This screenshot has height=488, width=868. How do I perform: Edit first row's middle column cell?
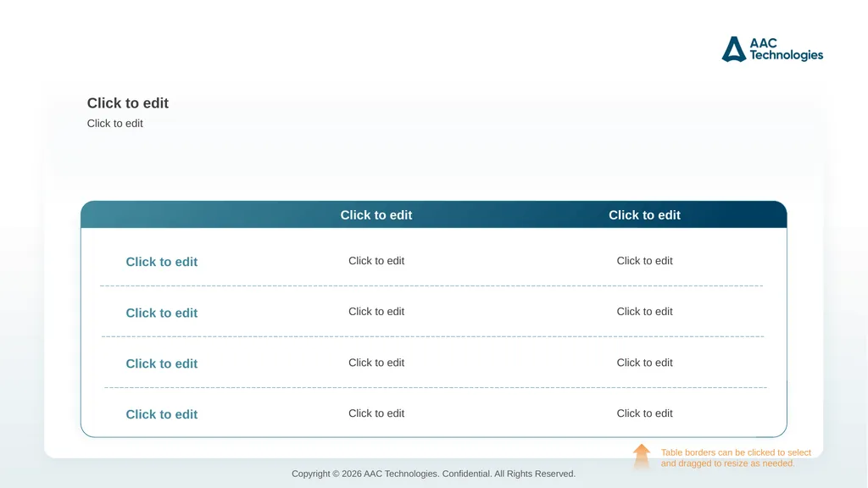coord(376,261)
